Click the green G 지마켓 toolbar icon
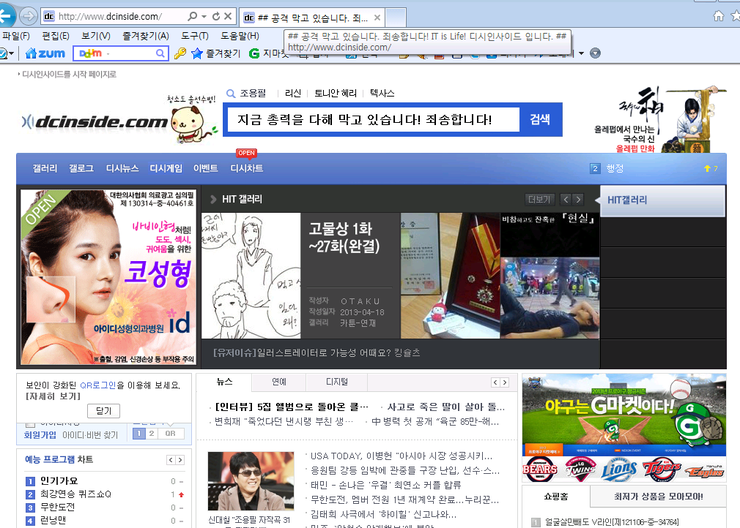This screenshot has height=528, width=740. (254, 54)
